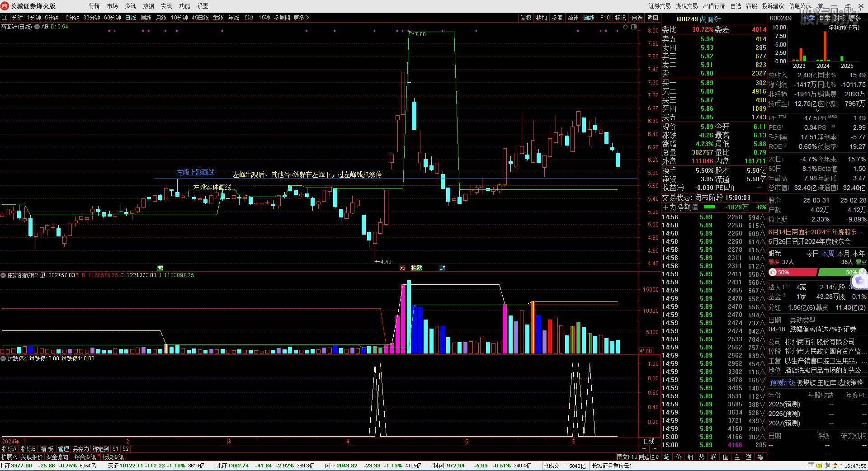Zoom in chart with the + button
The image size is (868, 471).
[644, 449]
